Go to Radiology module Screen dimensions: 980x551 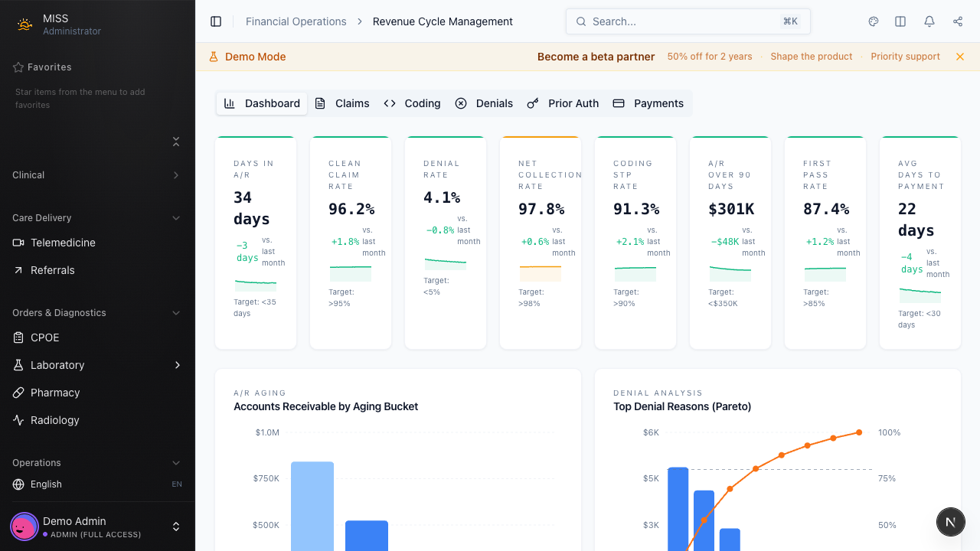click(55, 420)
